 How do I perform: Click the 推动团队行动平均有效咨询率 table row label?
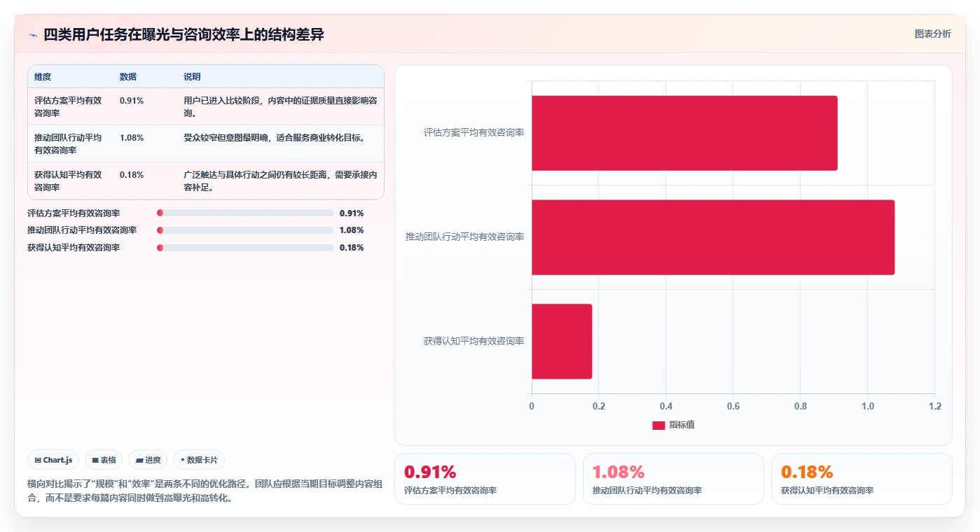click(x=68, y=143)
